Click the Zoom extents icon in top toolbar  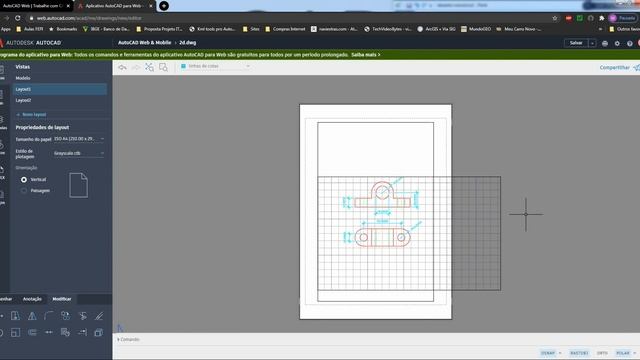click(149, 67)
